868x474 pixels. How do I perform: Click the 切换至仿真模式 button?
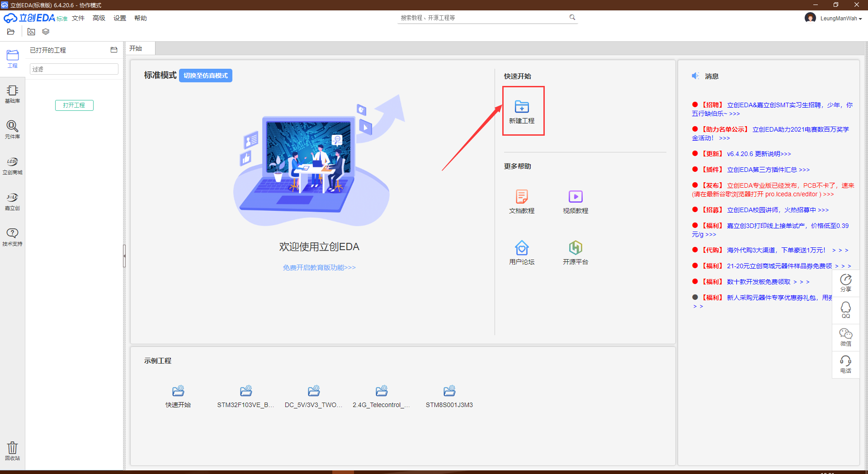click(206, 76)
